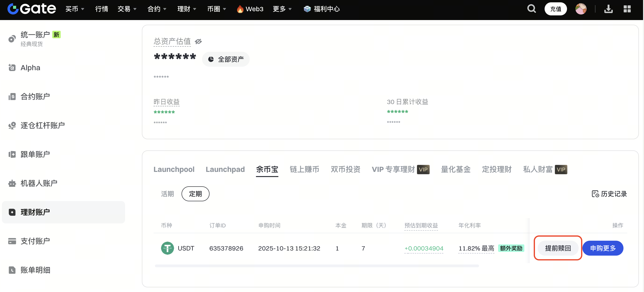Click the 全部资产 all assets pill
Image resolution: width=644 pixels, height=292 pixels.
(225, 59)
